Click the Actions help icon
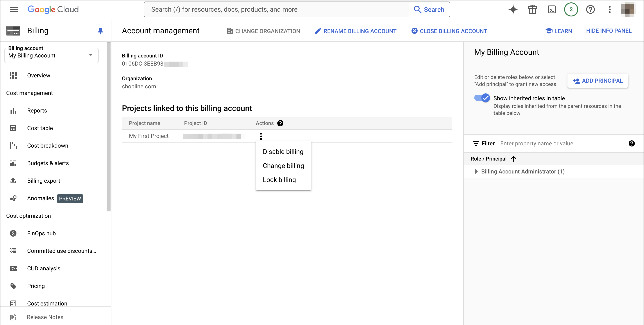The height and width of the screenshot is (325, 644). (280, 123)
